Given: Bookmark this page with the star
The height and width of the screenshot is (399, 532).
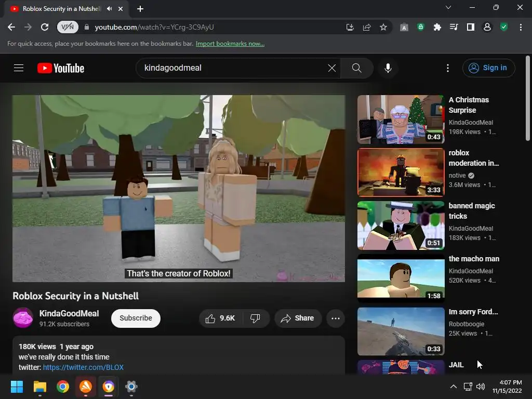Looking at the screenshot, I should (383, 27).
